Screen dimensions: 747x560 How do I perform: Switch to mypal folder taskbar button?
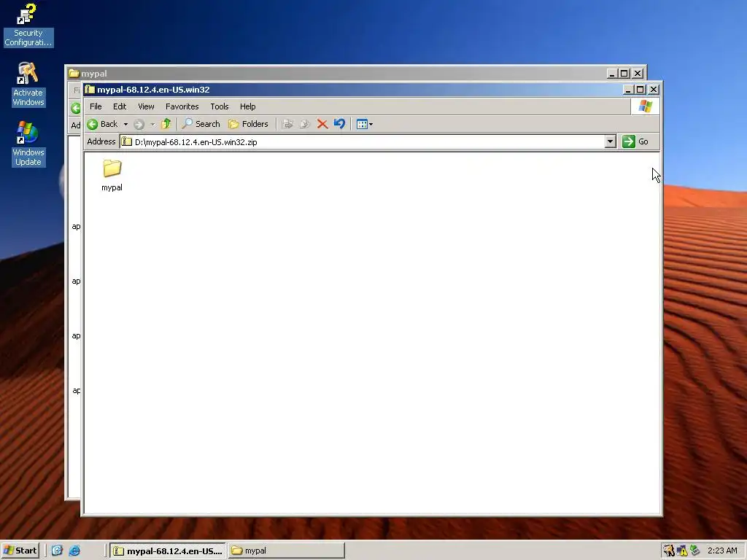pyautogui.click(x=286, y=551)
